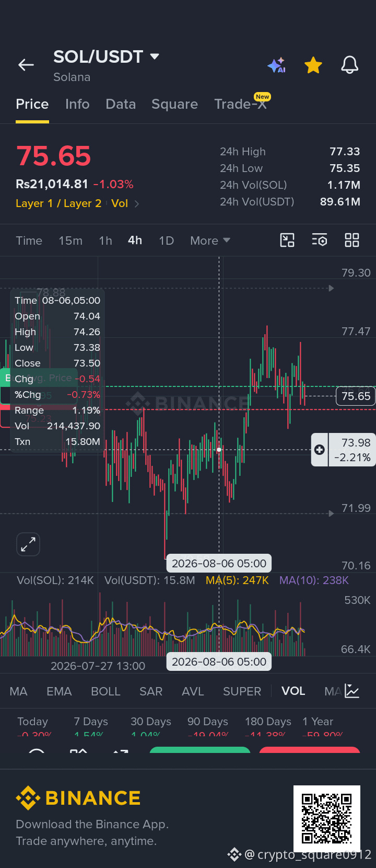The width and height of the screenshot is (376, 868).
Task: Open the AI sparkle assistant icon
Action: click(x=277, y=65)
